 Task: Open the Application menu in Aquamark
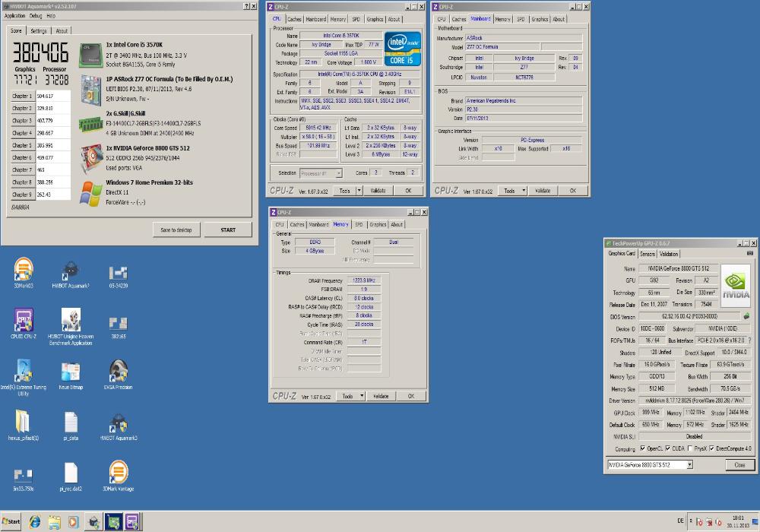click(x=14, y=15)
